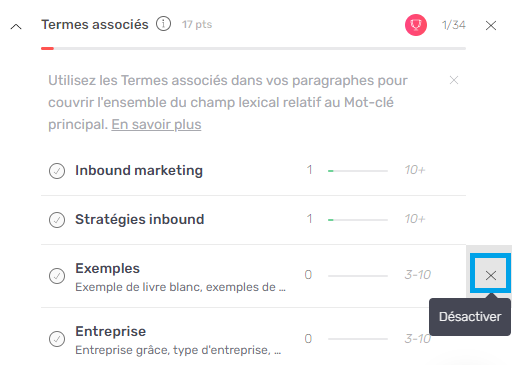The height and width of the screenshot is (365, 512).
Task: Expand the Entreprise term variants
Action: (178, 350)
